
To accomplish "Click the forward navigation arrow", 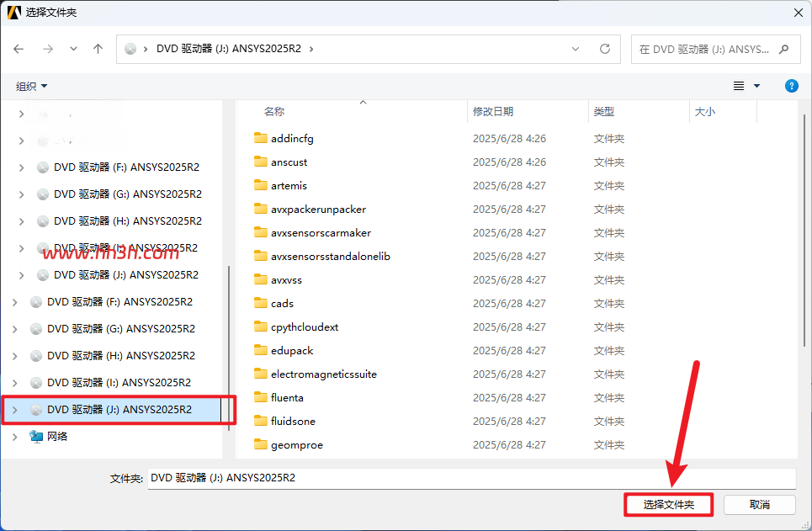I will [x=48, y=49].
